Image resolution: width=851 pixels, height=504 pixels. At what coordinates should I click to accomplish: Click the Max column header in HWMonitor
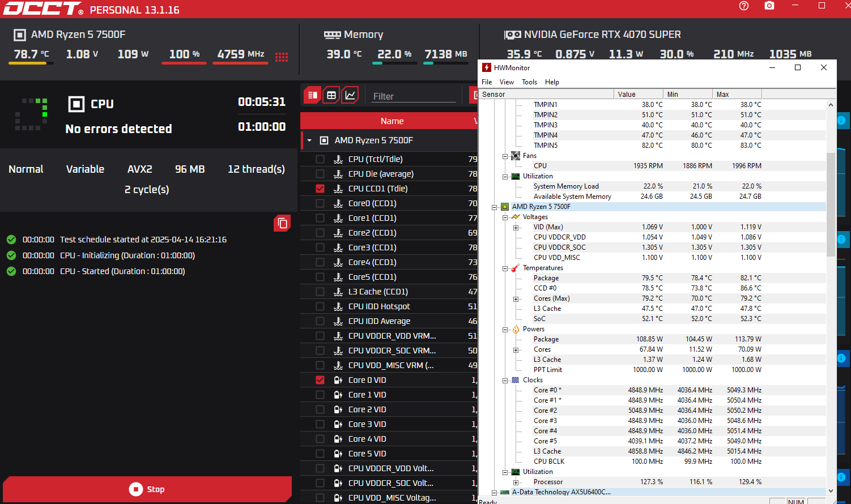(737, 95)
